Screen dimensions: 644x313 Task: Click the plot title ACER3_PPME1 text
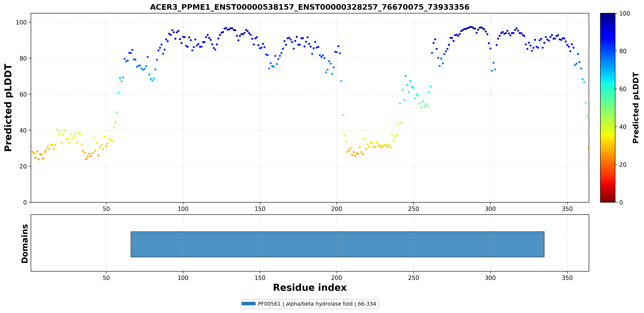(x=310, y=7)
